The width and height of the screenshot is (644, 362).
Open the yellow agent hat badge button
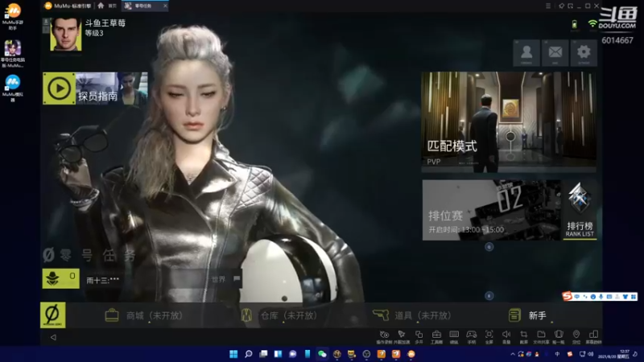pos(61,278)
